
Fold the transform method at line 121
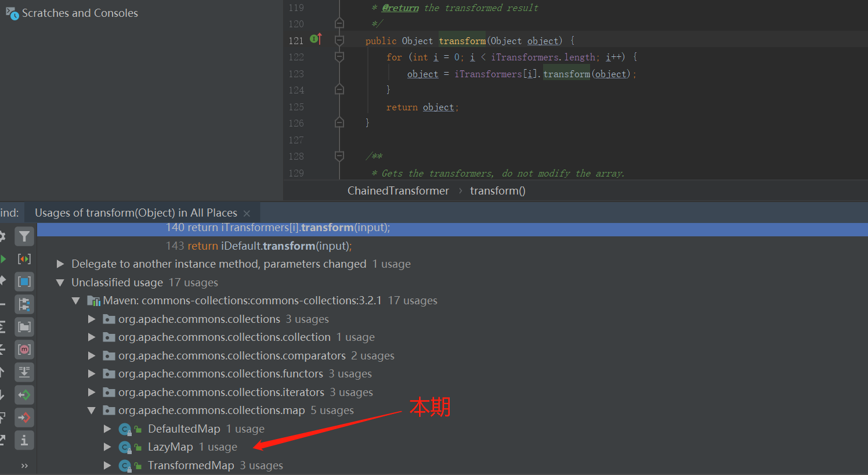tap(339, 41)
